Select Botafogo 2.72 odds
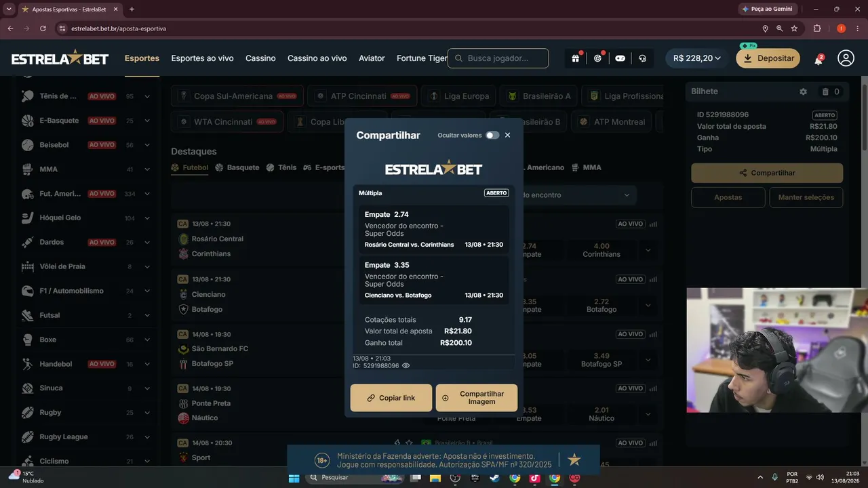The image size is (868, 488). click(x=601, y=306)
